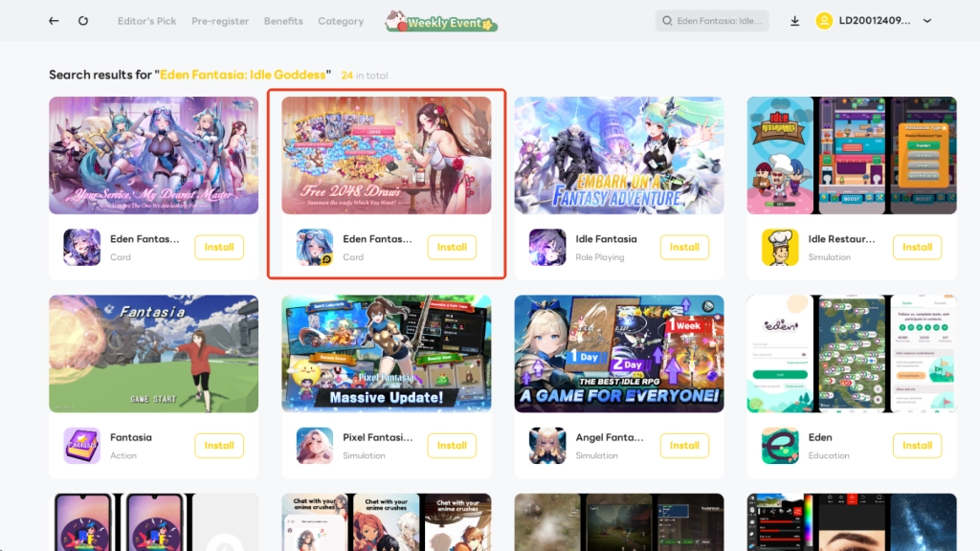Click the yellow user avatar icon
980x551 pixels.
coord(825,19)
